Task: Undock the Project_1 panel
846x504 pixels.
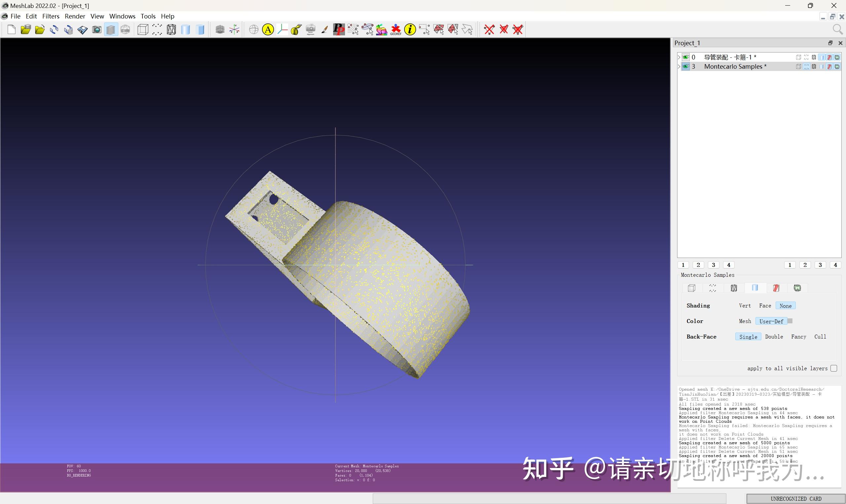Action: [x=830, y=43]
